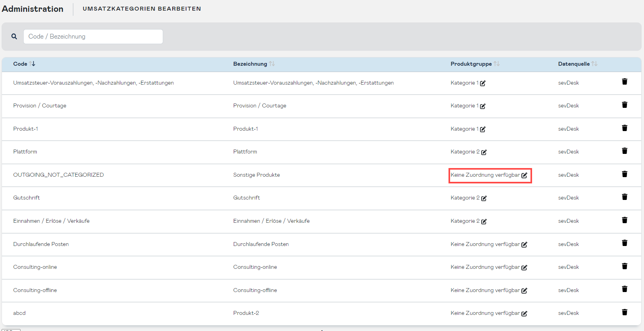Screen dimensions: 644x331
Task: Click the Administration heading
Action: point(32,9)
